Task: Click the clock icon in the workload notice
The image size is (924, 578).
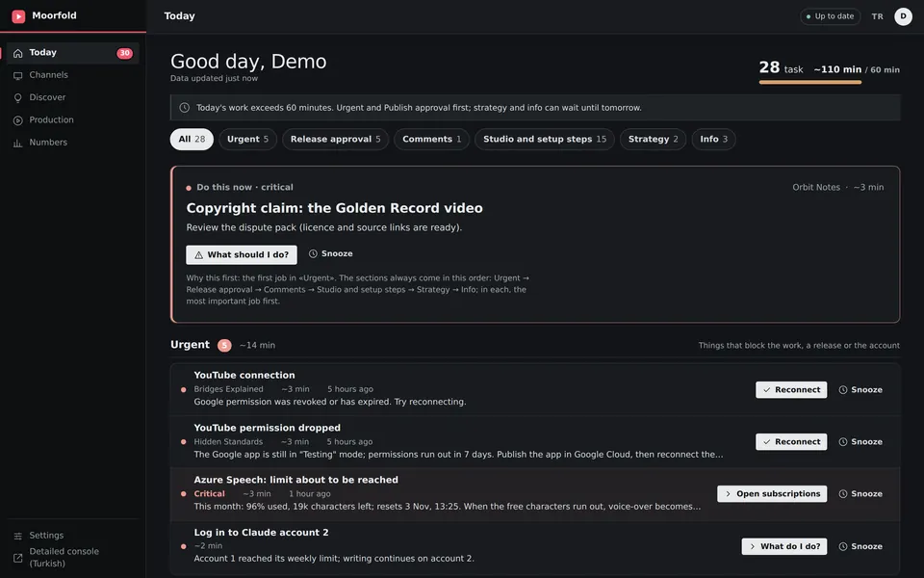Action: coord(185,107)
